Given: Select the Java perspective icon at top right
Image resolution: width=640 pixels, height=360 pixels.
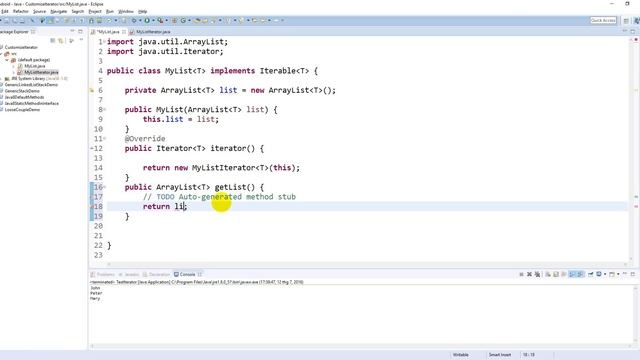Looking at the screenshot, I should (636, 20).
